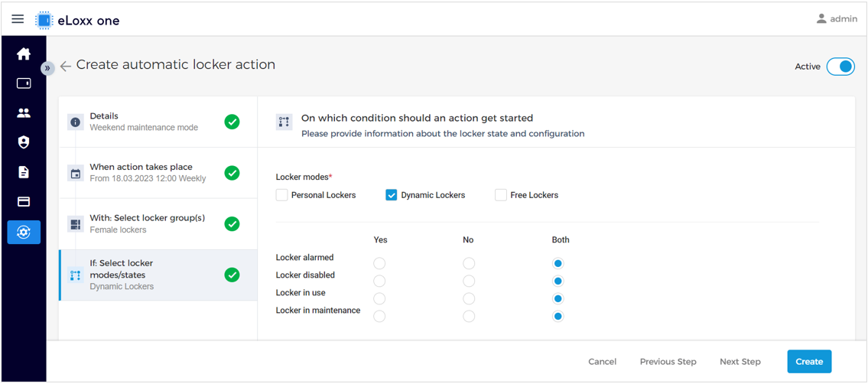Open the card sidebar icon
Viewport: 868px width, 384px height.
[23, 202]
